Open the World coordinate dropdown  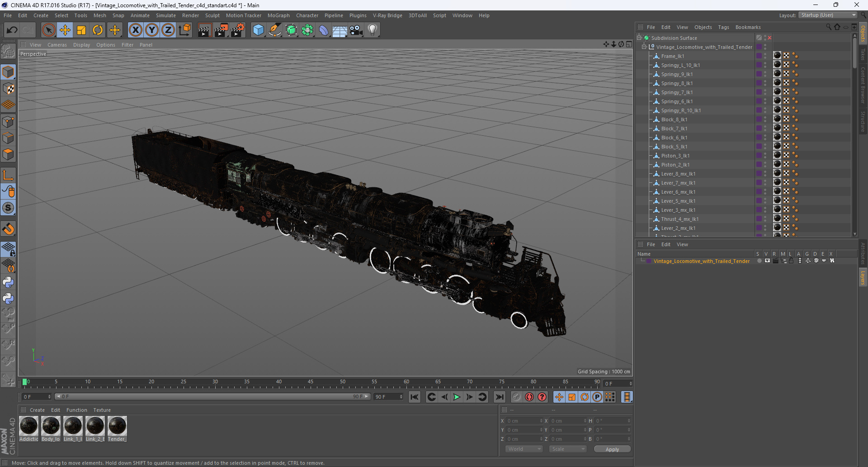coord(524,449)
